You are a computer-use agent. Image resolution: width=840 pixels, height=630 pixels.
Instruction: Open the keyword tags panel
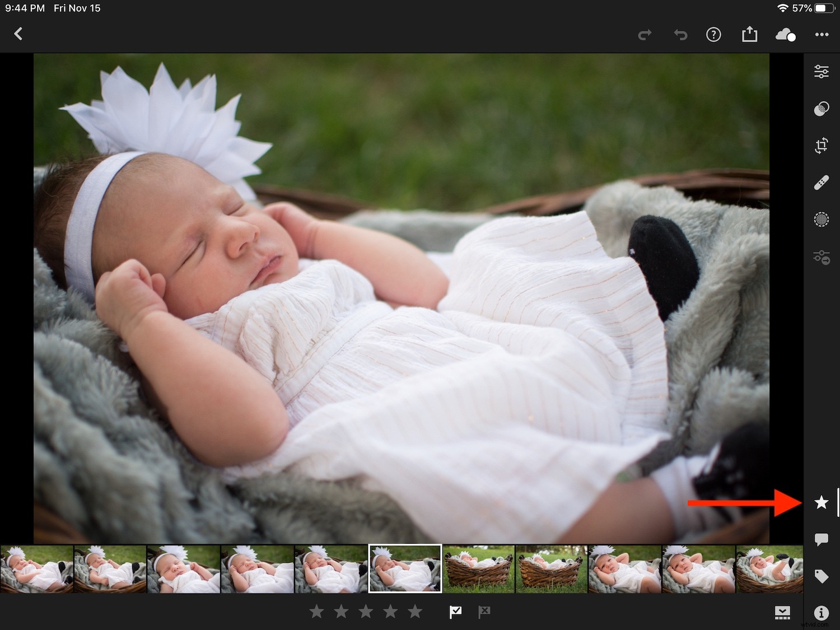click(822, 576)
